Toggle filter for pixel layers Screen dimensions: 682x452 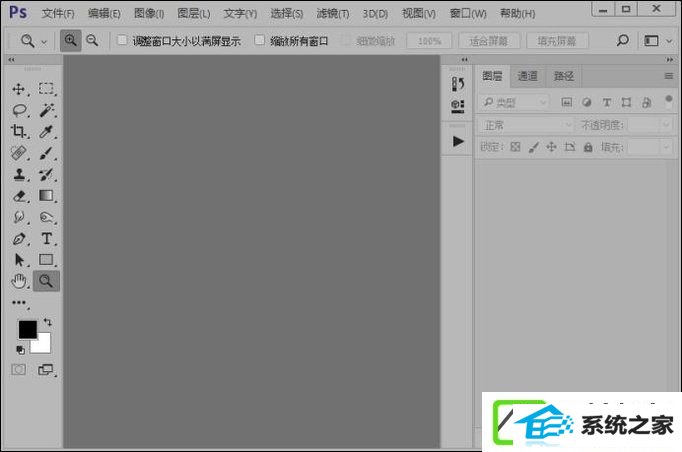point(567,102)
